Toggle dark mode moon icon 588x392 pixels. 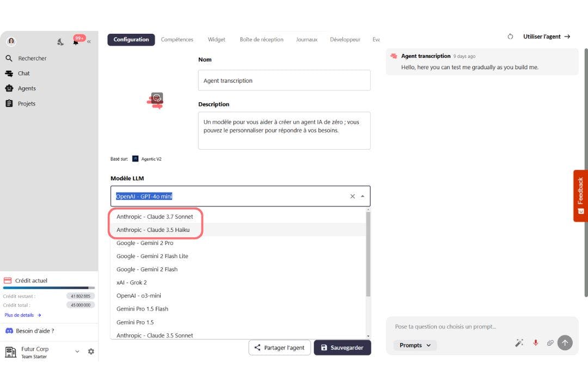pyautogui.click(x=60, y=41)
